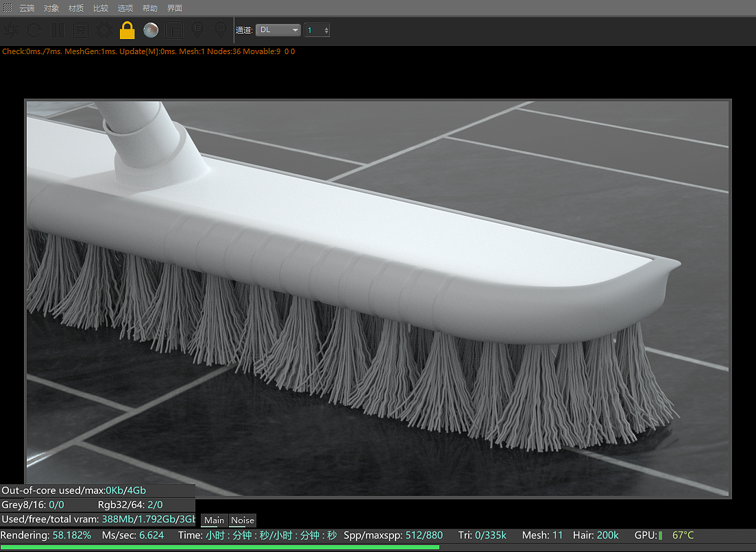This screenshot has width=756, height=552.
Task: Click the Mesh: 11 readout
Action: tap(542, 535)
